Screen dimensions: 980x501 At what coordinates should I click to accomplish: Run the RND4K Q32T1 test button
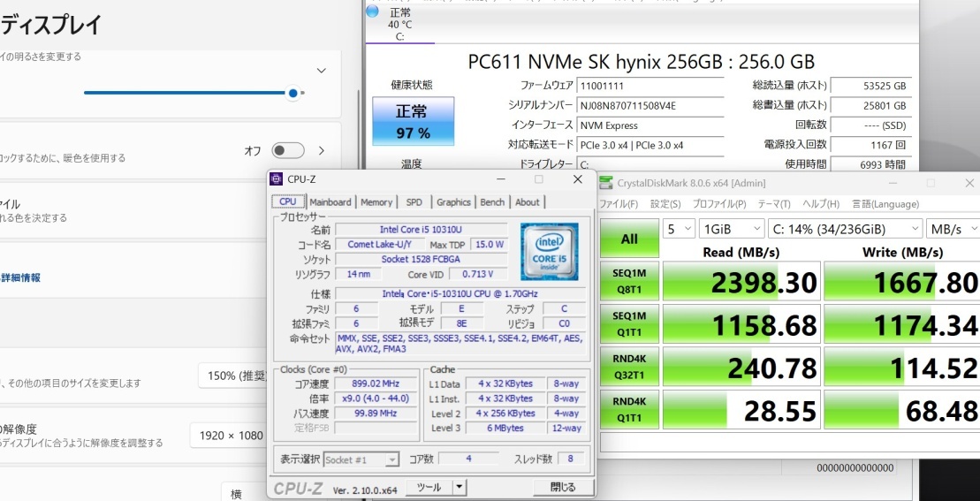pyautogui.click(x=629, y=367)
